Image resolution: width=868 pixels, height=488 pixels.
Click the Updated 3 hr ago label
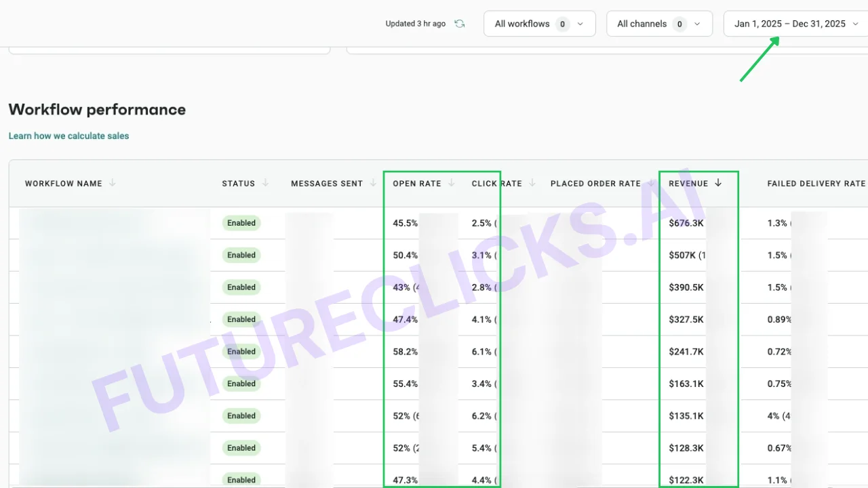point(416,24)
